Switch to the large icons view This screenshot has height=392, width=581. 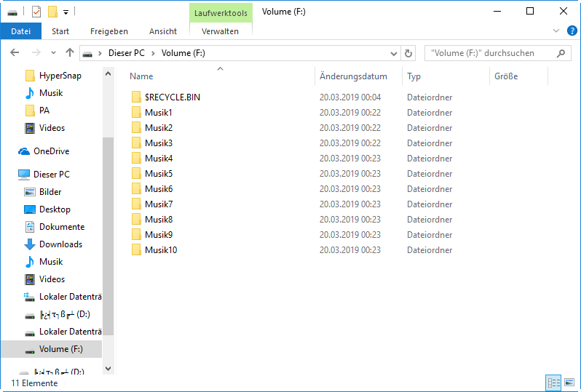coord(569,383)
